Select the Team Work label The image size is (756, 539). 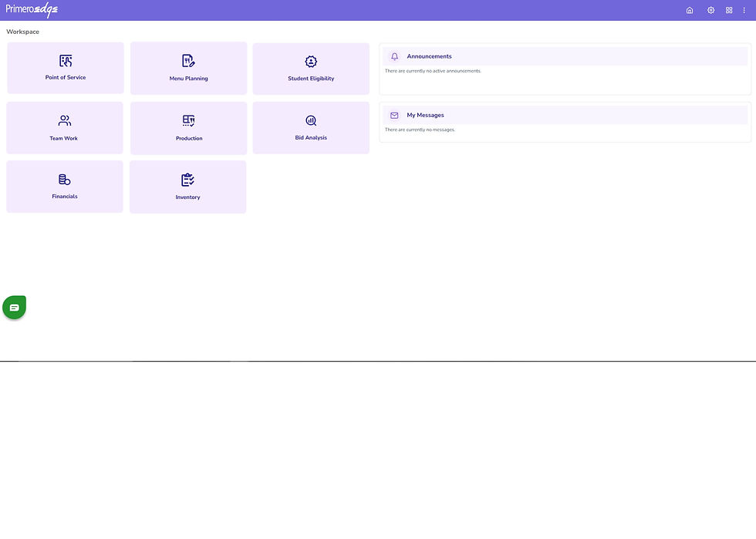(63, 138)
